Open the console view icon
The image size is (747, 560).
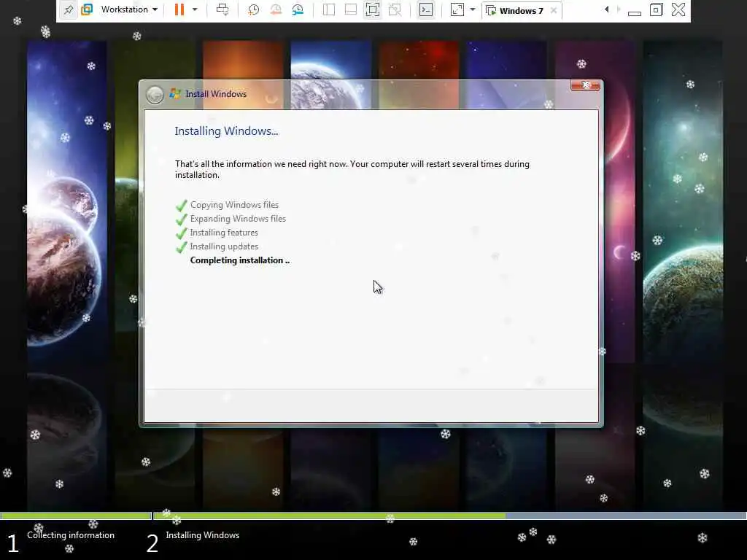[426, 9]
